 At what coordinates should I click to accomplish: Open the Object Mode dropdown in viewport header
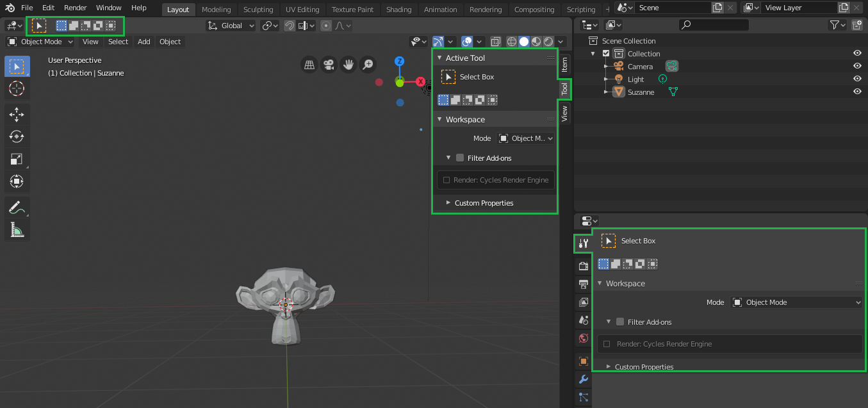pos(40,42)
